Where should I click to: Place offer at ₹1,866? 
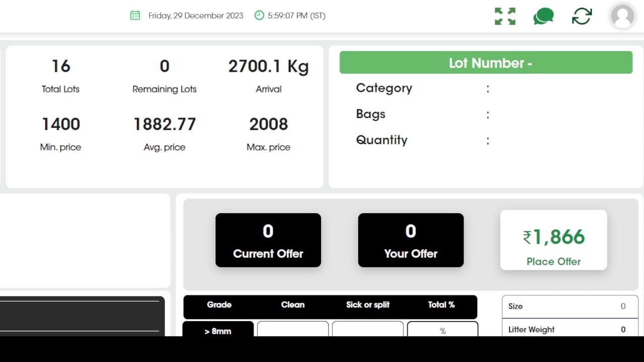click(x=553, y=240)
